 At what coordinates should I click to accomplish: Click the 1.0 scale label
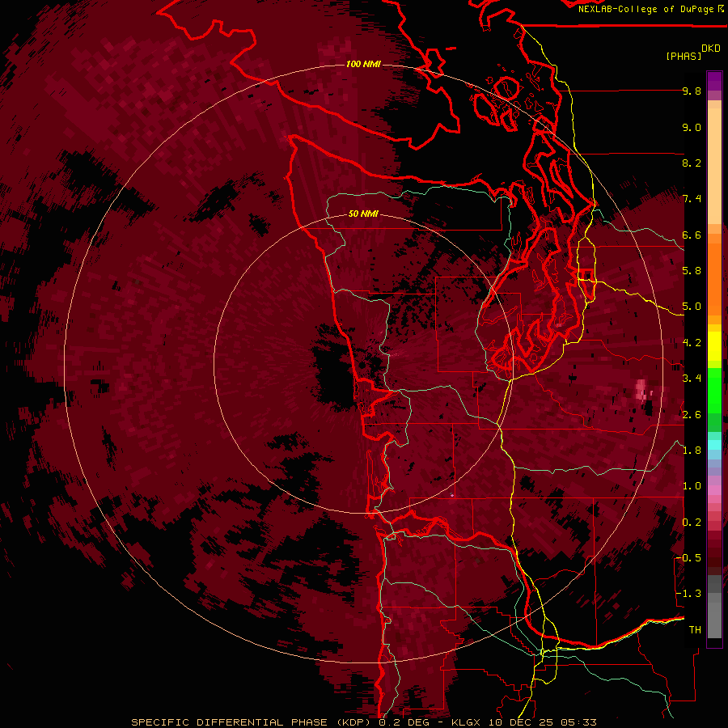pos(692,486)
